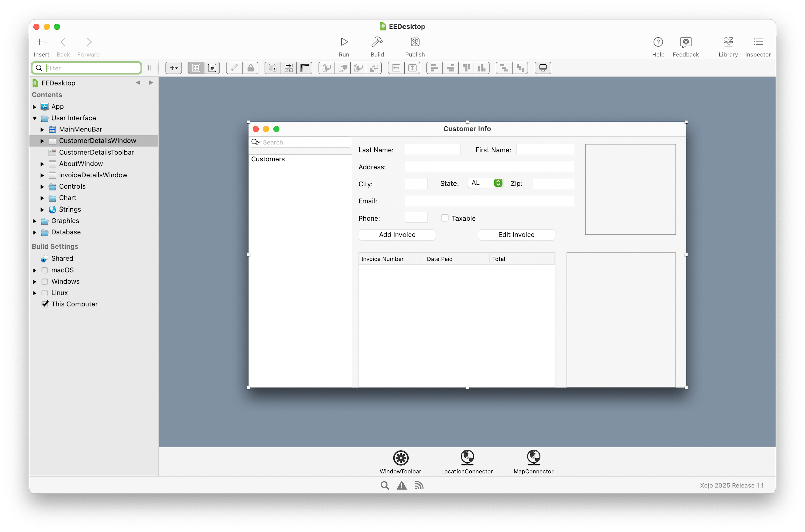Check the Taxable checkbox in the window layout
This screenshot has width=805, height=532.
445,218
